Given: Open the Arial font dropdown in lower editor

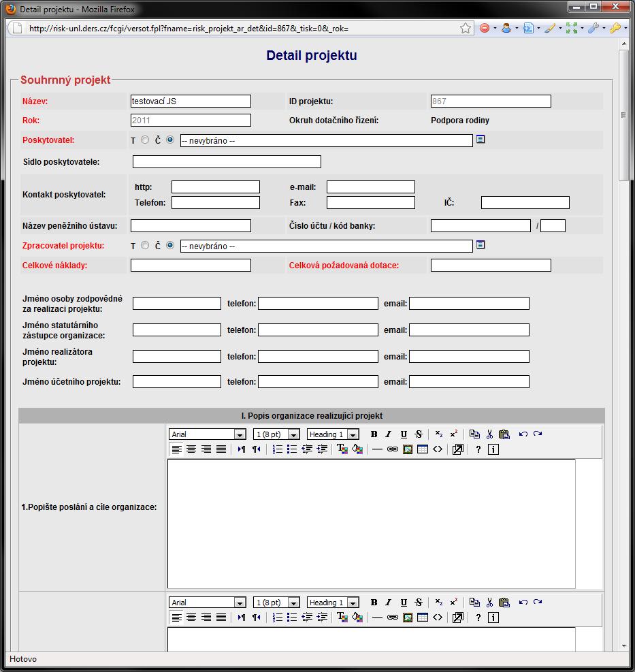Looking at the screenshot, I should click(208, 602).
